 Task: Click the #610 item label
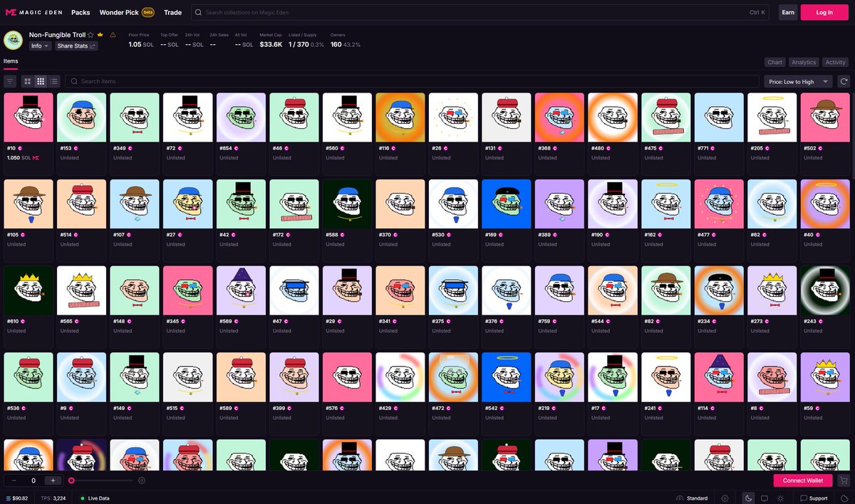coord(12,322)
